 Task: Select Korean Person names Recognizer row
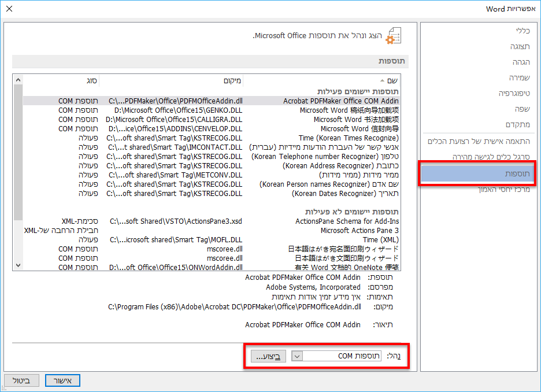pyautogui.click(x=212, y=184)
